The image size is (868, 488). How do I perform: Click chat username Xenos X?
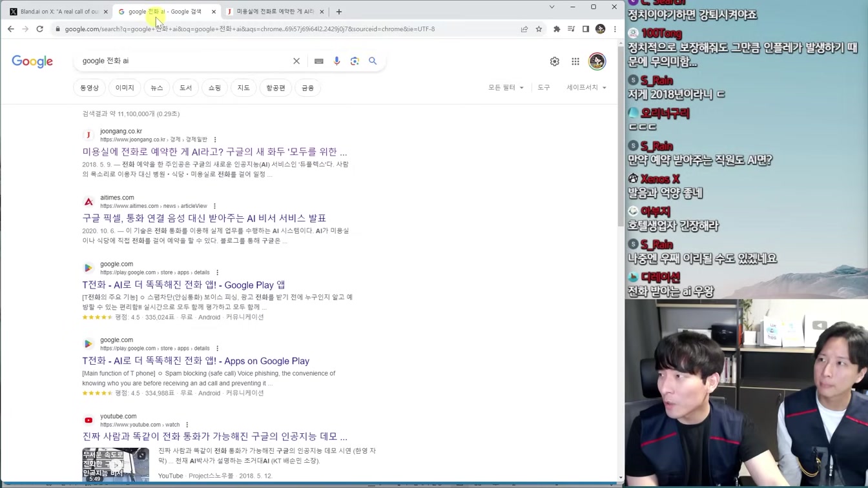click(x=660, y=179)
